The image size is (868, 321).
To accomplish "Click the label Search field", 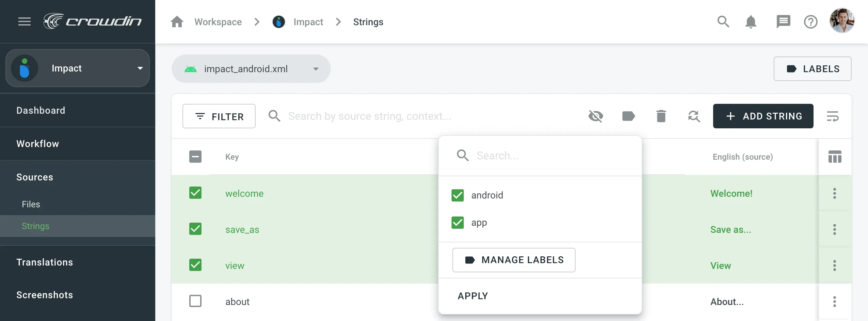I will coord(545,156).
